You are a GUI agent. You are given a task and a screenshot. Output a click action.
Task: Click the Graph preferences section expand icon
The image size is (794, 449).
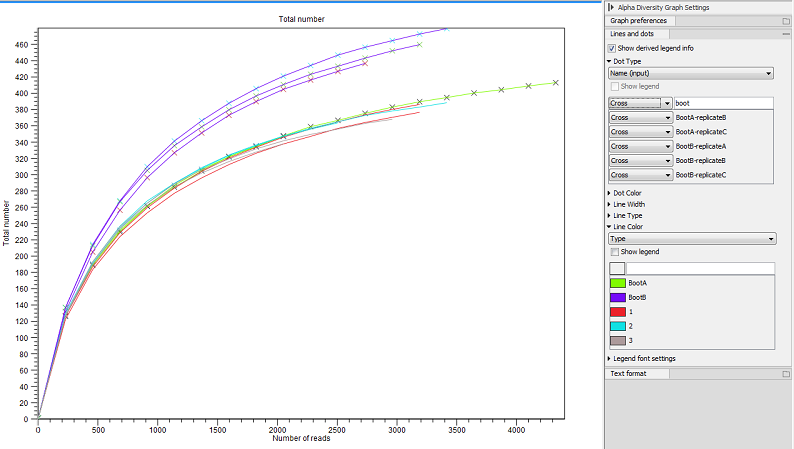click(786, 20)
